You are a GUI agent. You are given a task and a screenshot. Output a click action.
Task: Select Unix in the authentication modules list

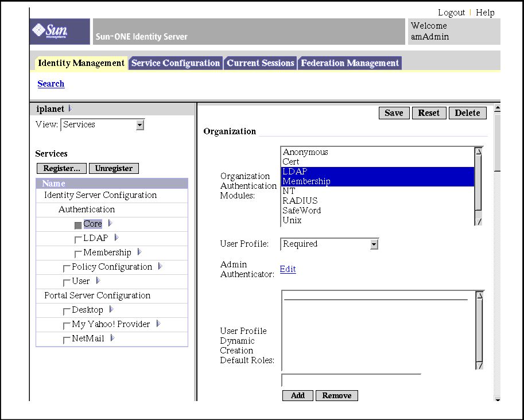click(378, 220)
